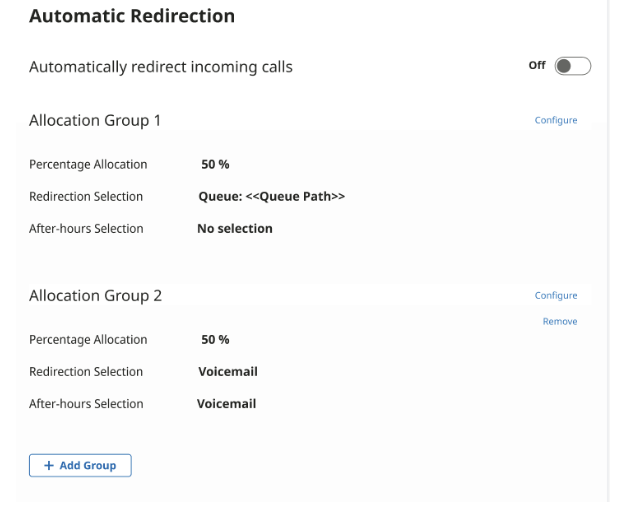Click the 50 % value in Group 2

[x=215, y=340]
